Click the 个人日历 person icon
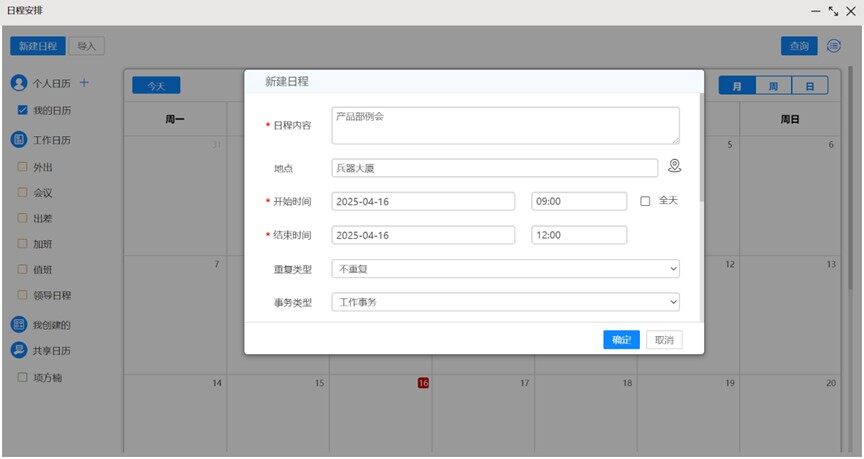The image size is (864, 459). 18,83
